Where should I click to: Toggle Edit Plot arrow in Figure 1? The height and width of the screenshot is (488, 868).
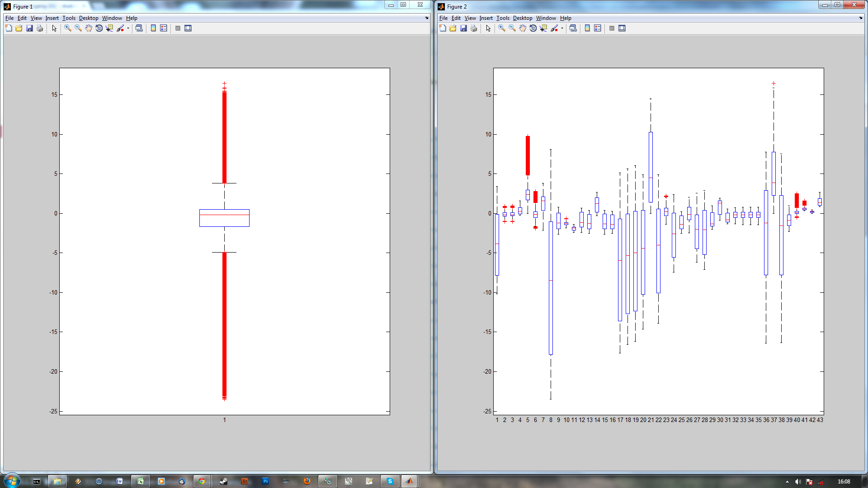pos(54,28)
